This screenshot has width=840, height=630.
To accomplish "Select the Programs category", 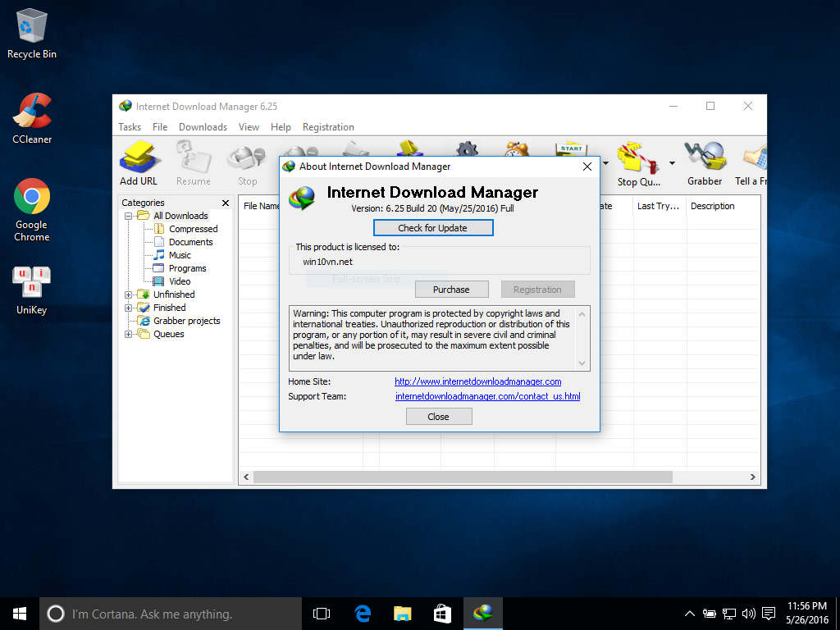I will [188, 268].
